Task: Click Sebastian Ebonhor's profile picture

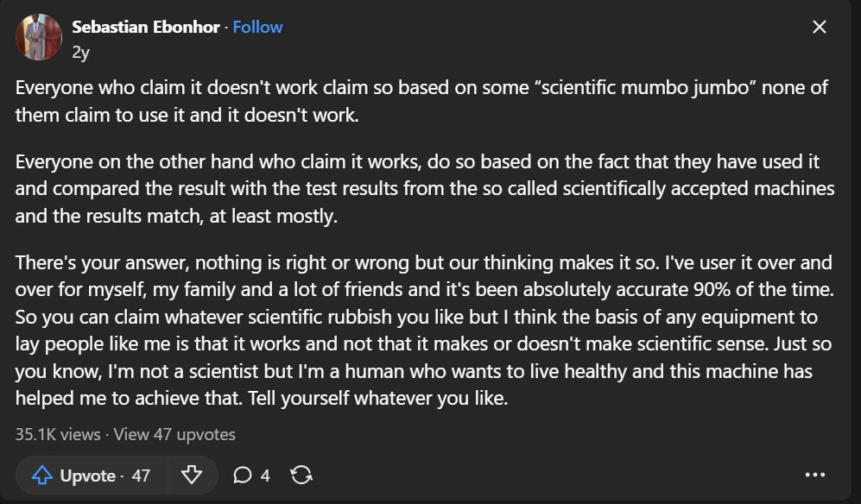Action: (x=39, y=37)
